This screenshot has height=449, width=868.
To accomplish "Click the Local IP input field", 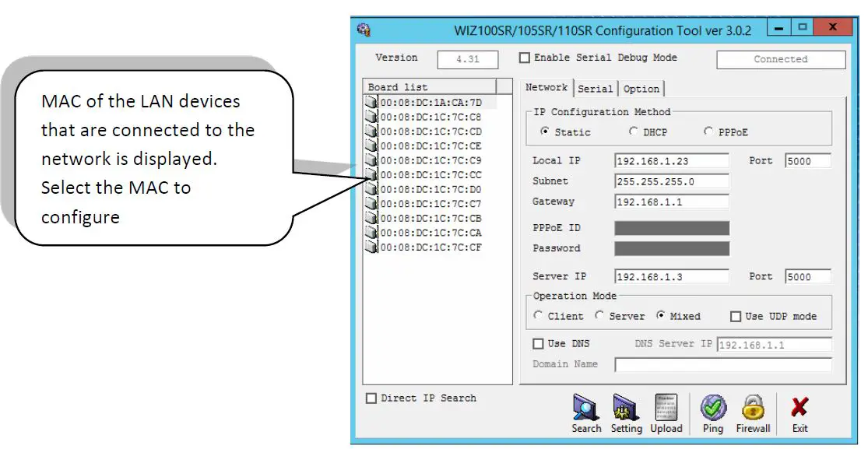I will (672, 161).
